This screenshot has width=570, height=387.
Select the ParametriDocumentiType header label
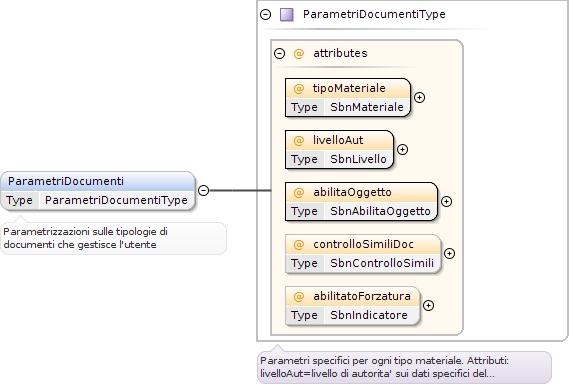pyautogui.click(x=374, y=14)
